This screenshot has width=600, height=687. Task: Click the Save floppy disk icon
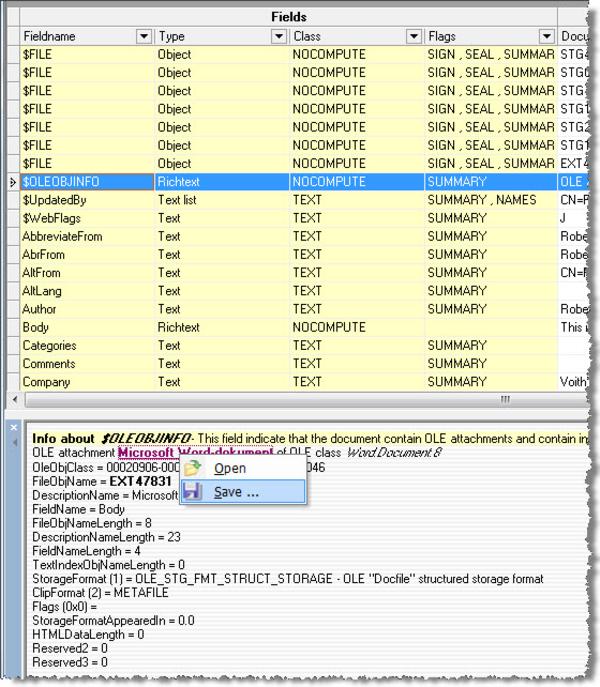point(192,492)
